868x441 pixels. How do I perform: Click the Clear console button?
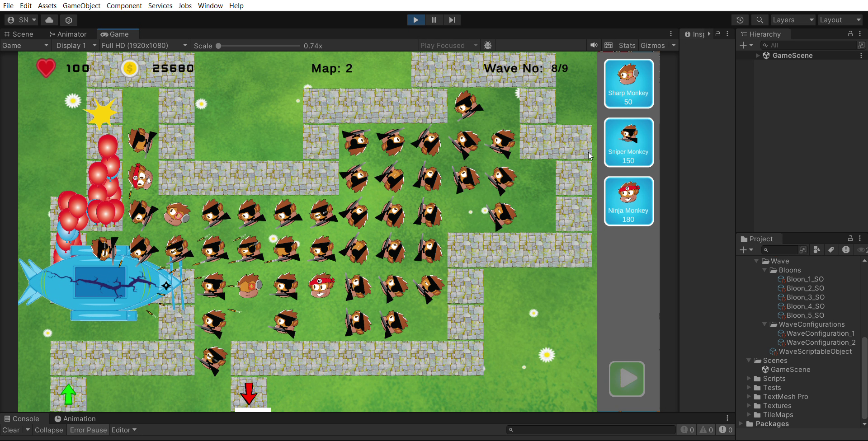11,430
